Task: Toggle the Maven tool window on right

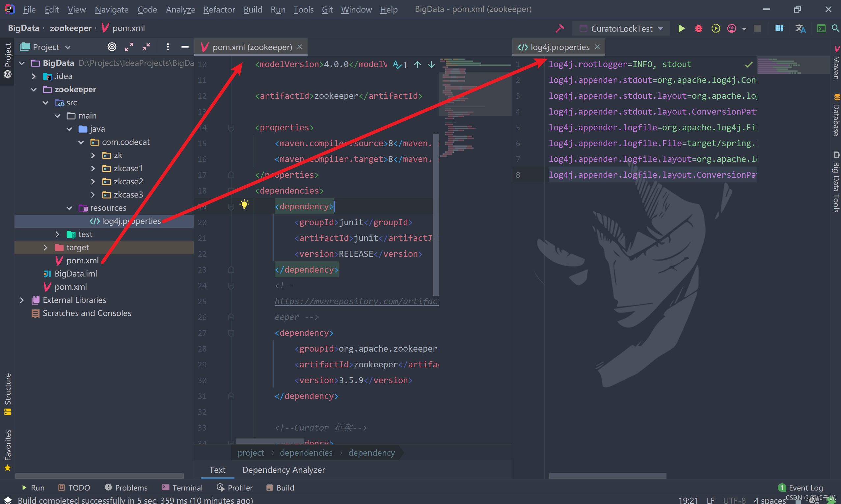Action: [x=836, y=63]
